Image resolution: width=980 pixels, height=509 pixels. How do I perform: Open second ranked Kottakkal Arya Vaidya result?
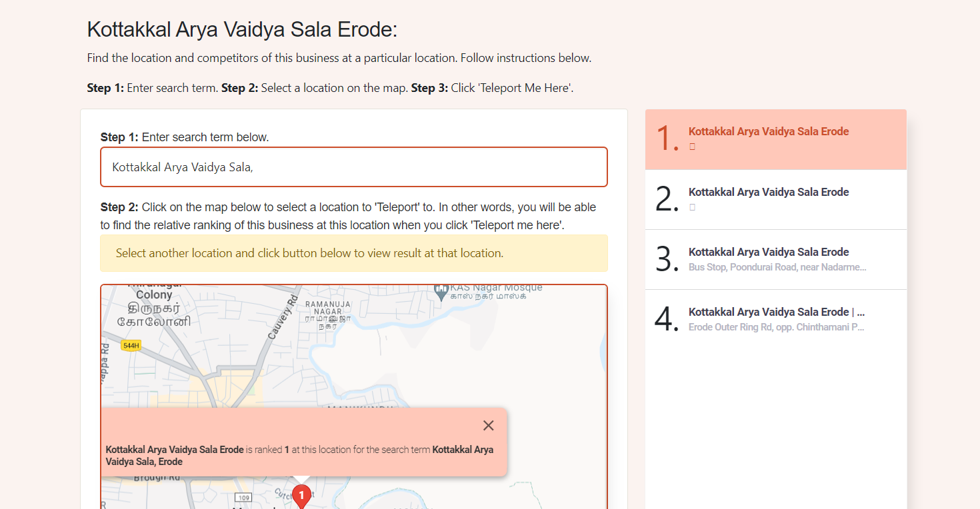tap(776, 199)
